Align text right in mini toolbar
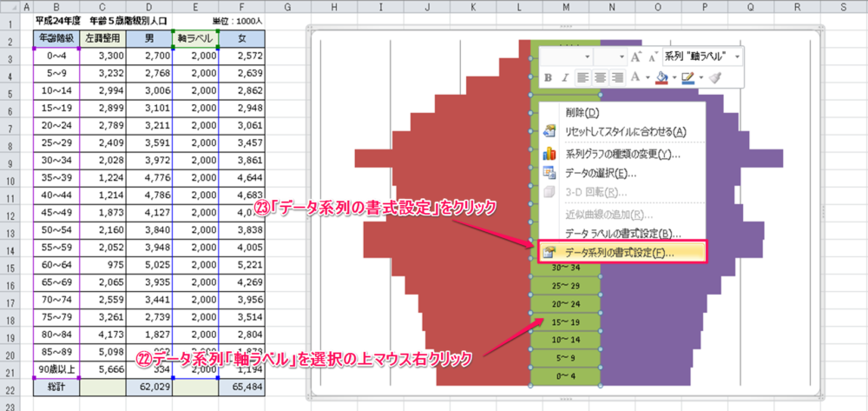 tap(616, 77)
